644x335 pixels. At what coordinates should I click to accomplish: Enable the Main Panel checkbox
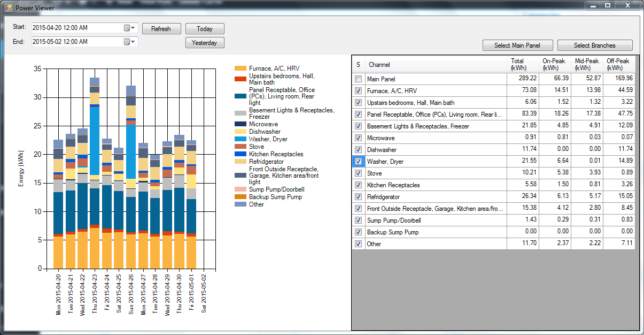point(358,79)
